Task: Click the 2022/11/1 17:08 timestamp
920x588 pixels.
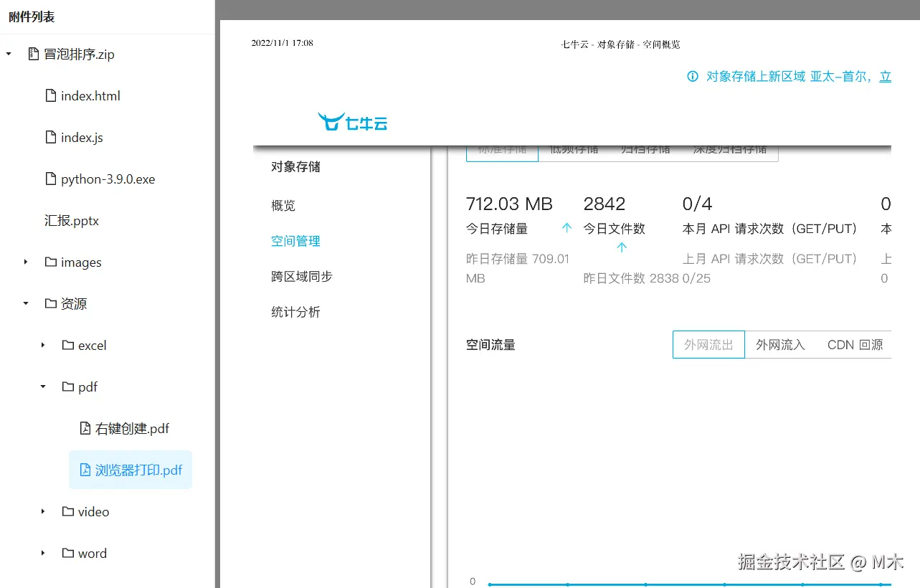Action: (x=282, y=43)
